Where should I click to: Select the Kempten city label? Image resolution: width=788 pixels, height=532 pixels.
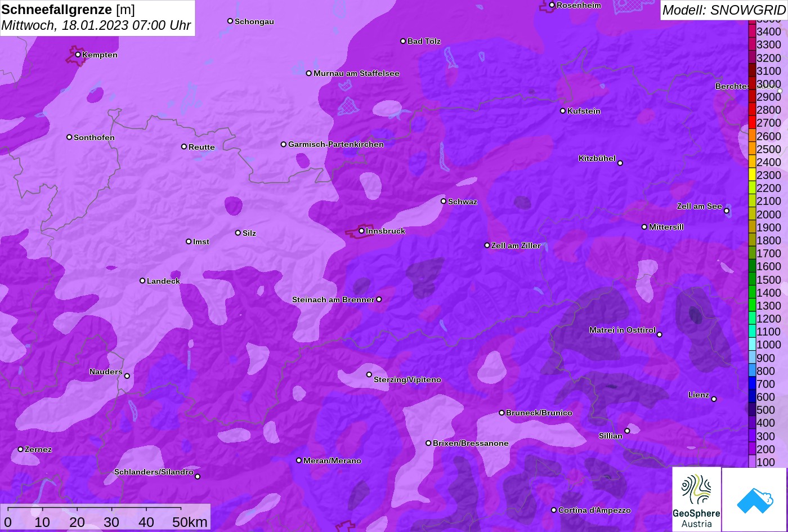point(100,55)
